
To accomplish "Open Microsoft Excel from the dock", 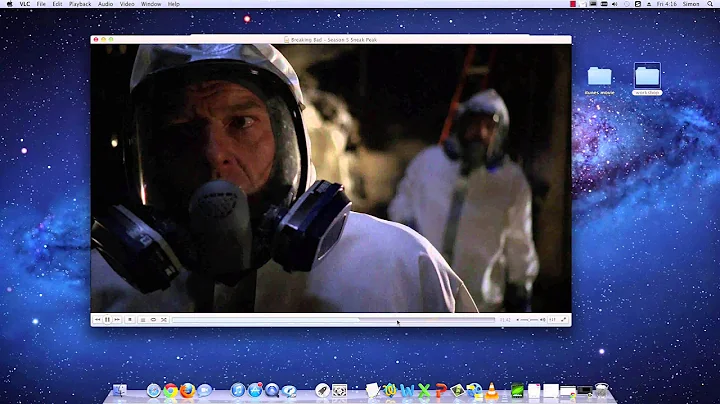I will pos(424,391).
